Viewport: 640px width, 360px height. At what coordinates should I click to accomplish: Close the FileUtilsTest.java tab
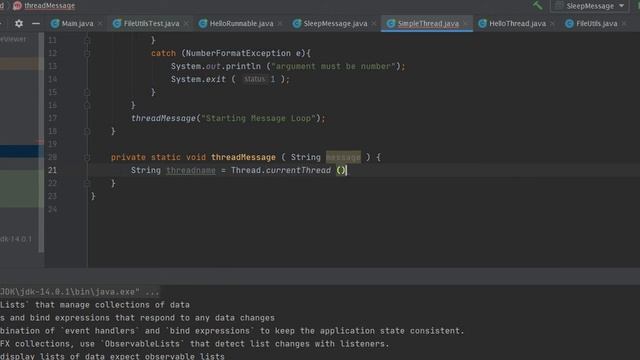tap(186, 24)
